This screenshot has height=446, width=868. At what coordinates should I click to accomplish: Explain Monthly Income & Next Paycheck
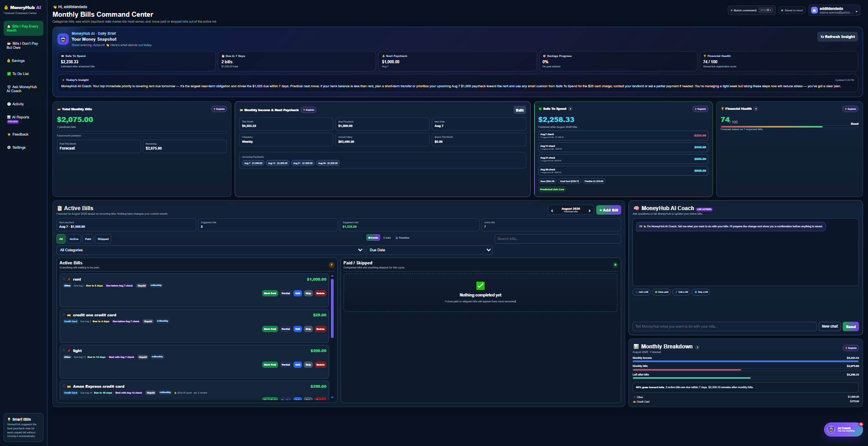(309, 110)
